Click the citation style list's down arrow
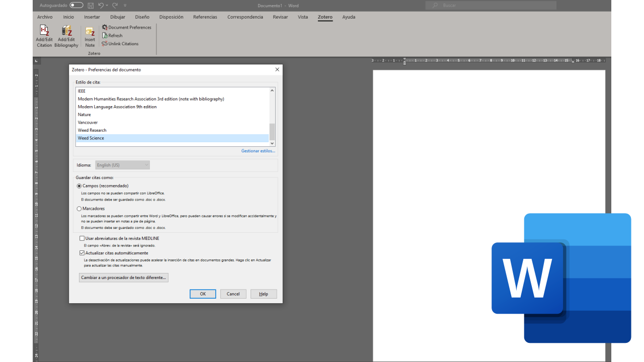 (x=272, y=143)
